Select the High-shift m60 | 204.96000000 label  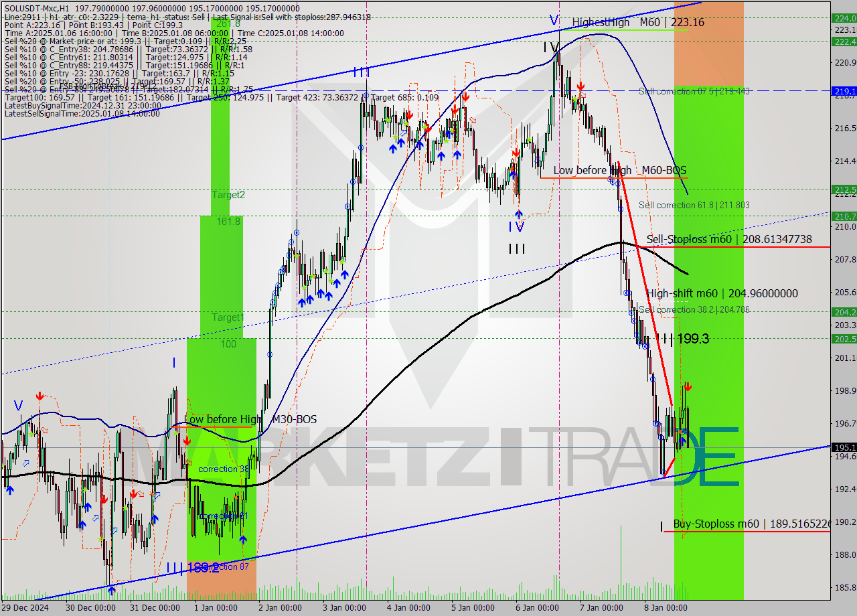pos(722,293)
